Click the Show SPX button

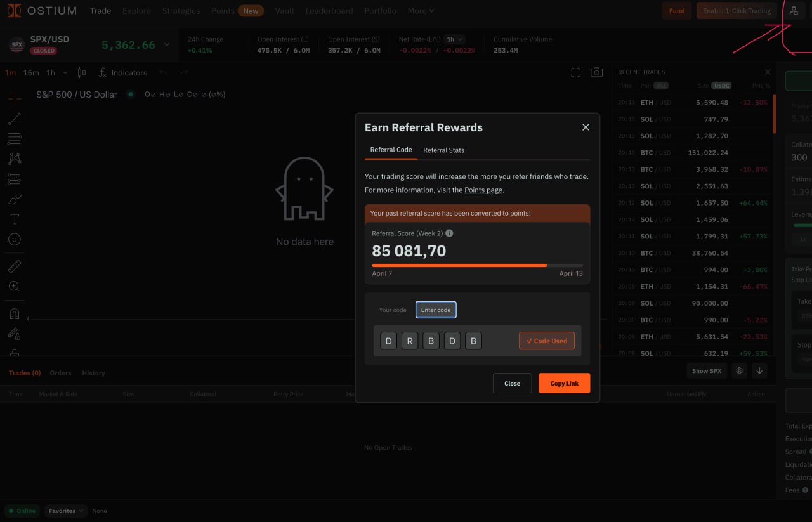[706, 370]
